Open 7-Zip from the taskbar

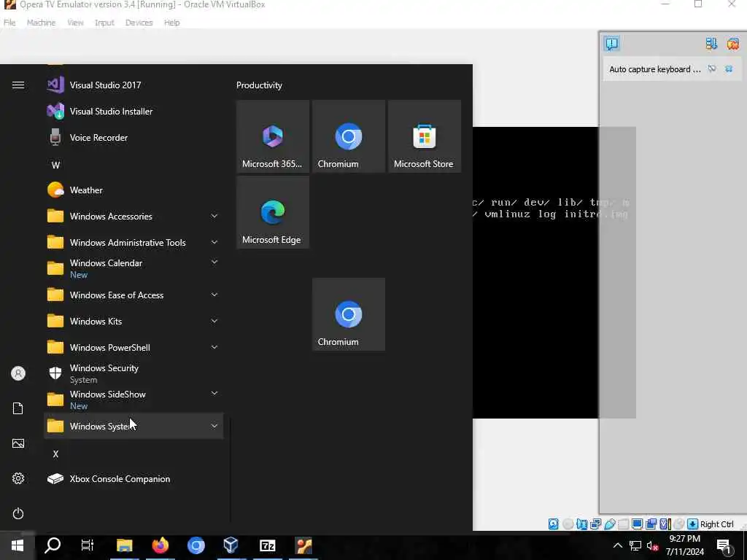point(267,545)
